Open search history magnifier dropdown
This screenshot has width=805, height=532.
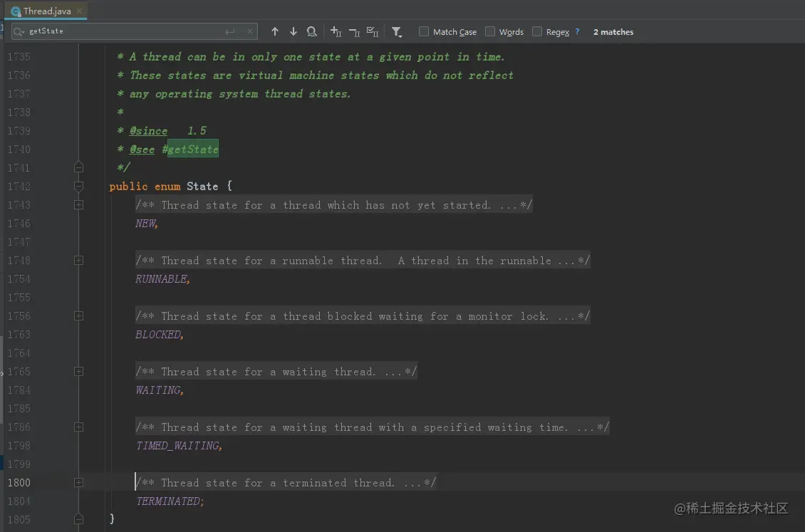pyautogui.click(x=19, y=32)
